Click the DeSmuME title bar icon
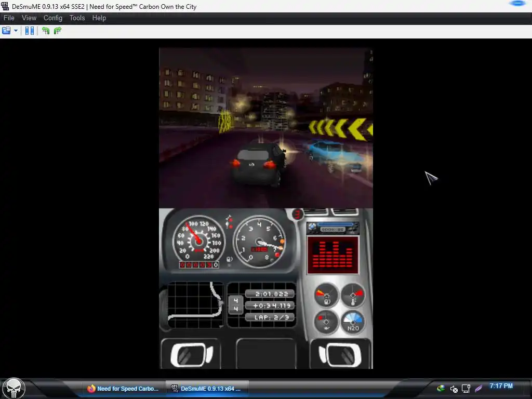The width and height of the screenshot is (532, 399). point(5,6)
